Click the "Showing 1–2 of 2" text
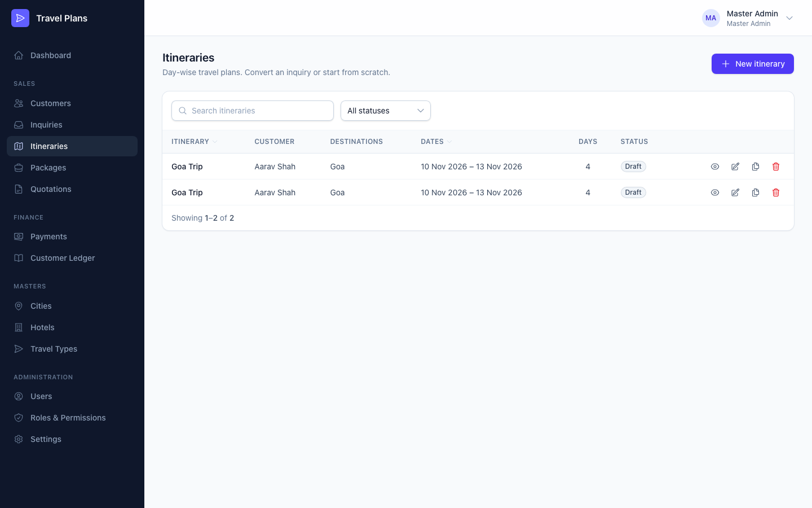This screenshot has height=508, width=812. (x=202, y=218)
